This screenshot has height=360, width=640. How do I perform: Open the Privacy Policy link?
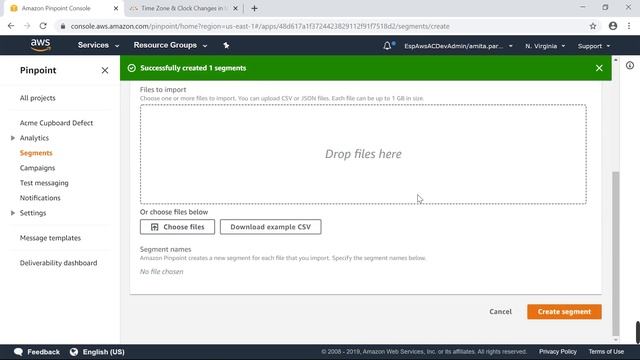point(558,351)
